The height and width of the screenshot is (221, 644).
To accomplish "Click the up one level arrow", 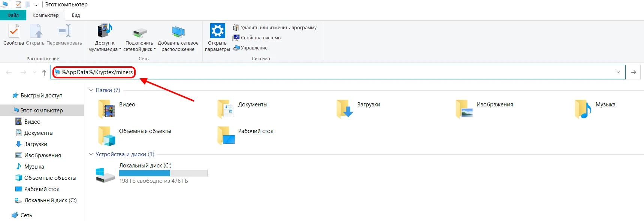I will (x=44, y=72).
